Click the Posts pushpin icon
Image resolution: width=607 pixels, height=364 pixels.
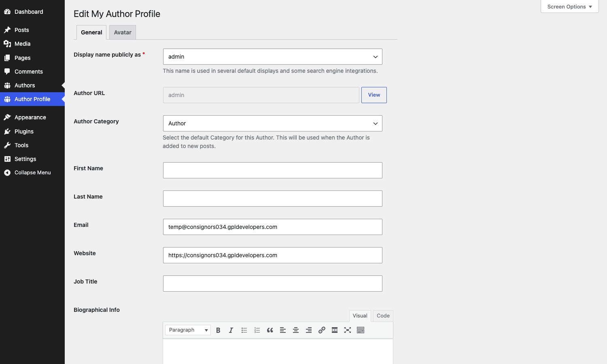tap(7, 30)
